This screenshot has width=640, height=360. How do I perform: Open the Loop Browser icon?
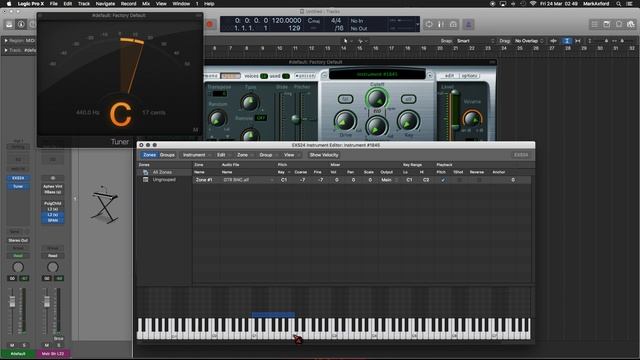(619, 24)
